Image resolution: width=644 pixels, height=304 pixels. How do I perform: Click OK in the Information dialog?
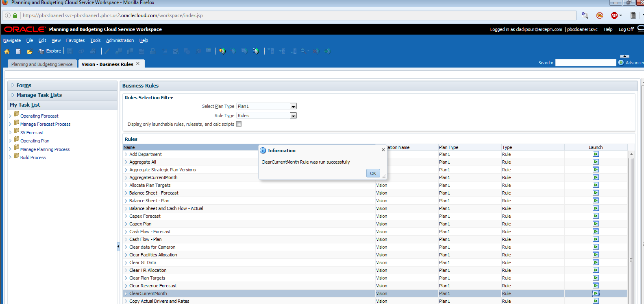373,173
